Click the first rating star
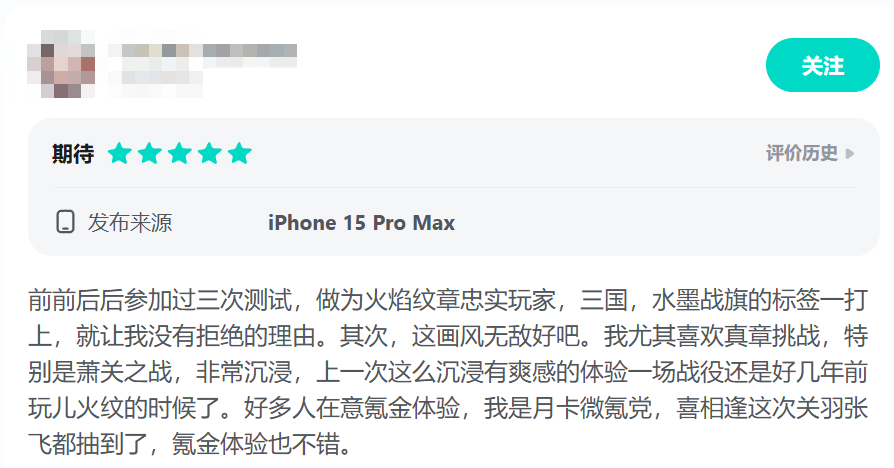 coord(120,153)
